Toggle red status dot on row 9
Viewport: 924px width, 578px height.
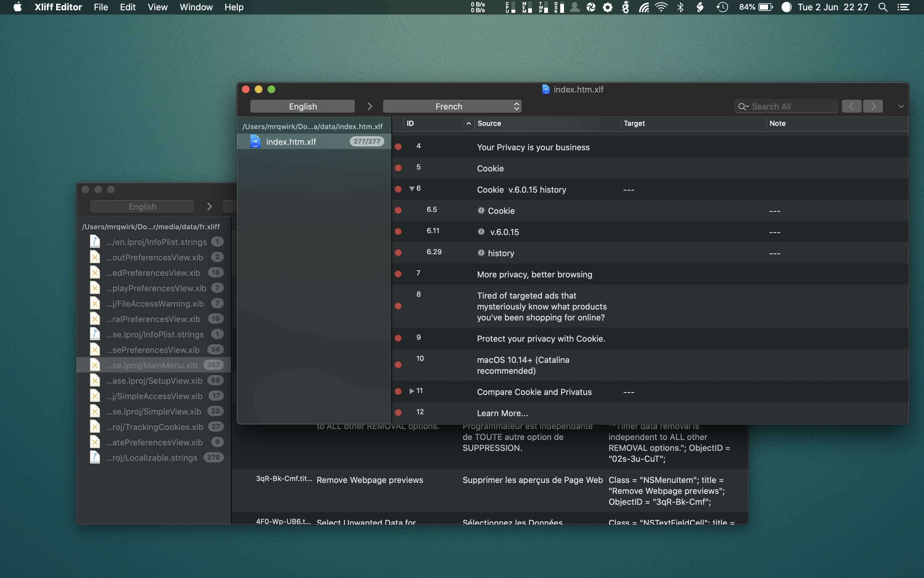tap(398, 338)
